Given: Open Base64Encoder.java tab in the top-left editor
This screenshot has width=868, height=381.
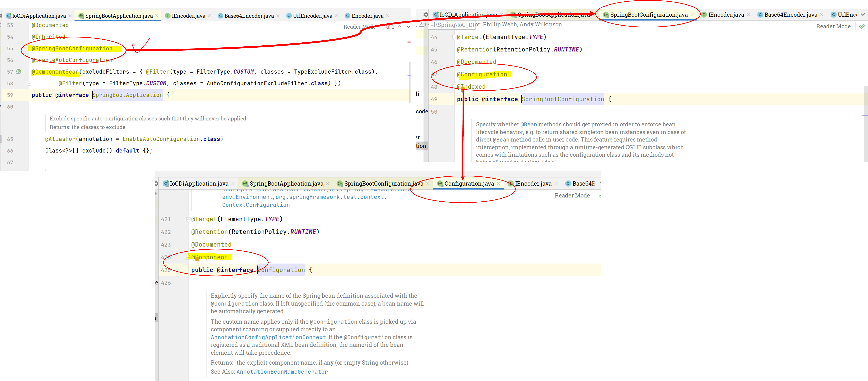Looking at the screenshot, I should tap(249, 16).
